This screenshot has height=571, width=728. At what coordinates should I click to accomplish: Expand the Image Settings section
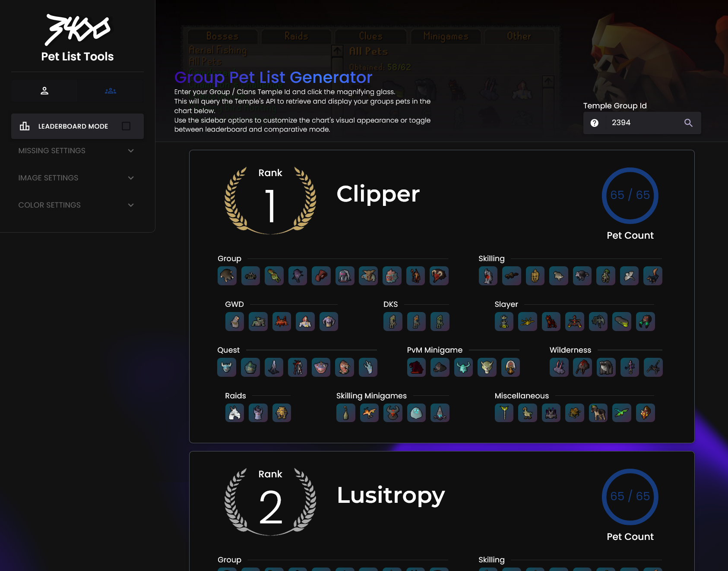point(76,178)
